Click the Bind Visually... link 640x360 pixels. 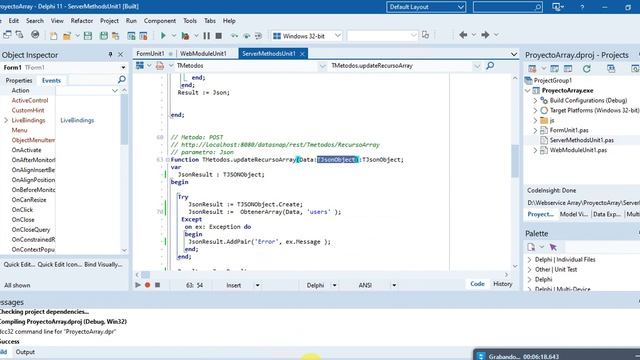coord(103,264)
